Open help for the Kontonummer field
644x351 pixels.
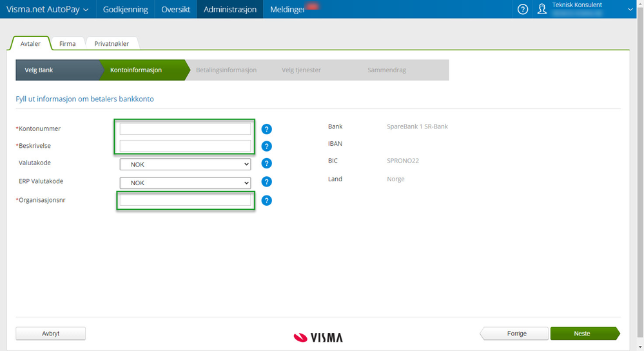[x=266, y=129]
